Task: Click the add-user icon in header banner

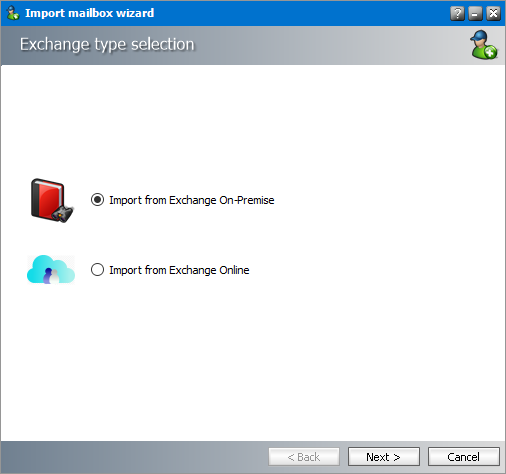Action: coord(484,45)
